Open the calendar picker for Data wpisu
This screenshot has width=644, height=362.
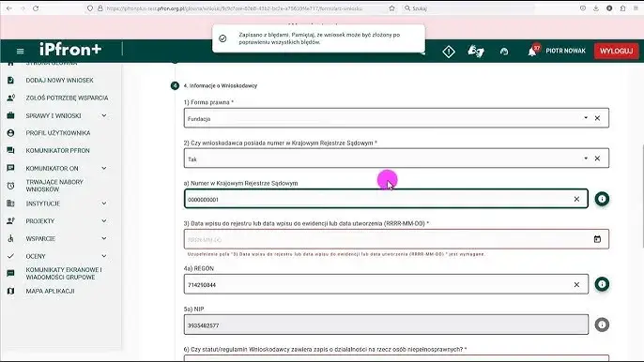[x=597, y=239]
